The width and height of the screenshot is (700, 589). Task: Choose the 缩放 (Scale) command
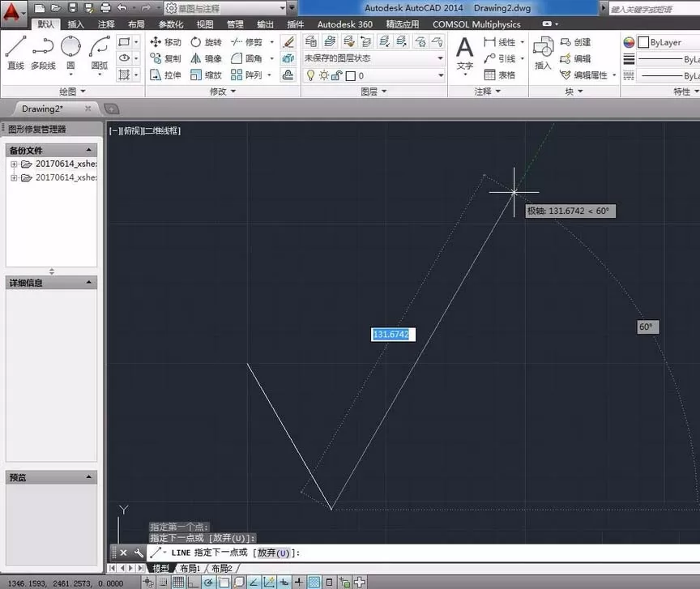206,75
